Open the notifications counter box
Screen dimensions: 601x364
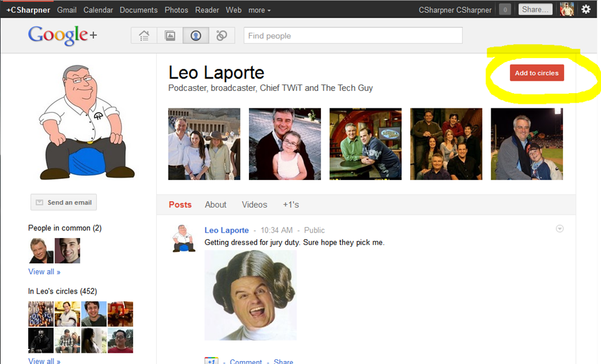(505, 9)
